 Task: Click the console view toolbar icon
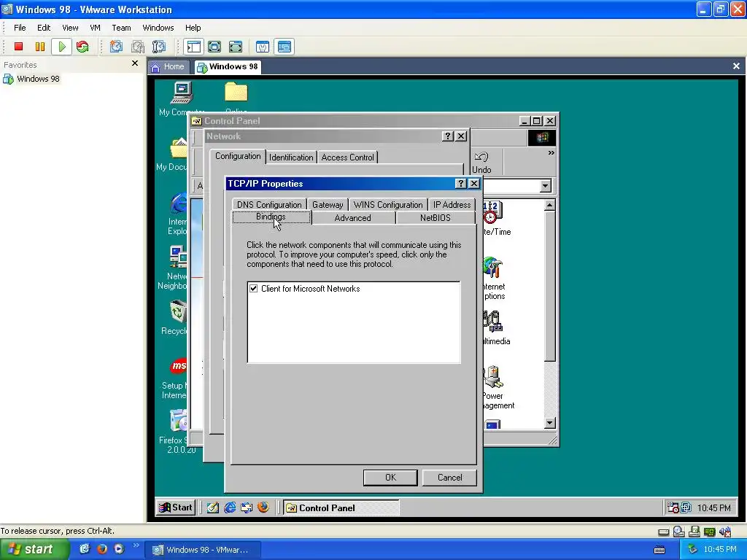285,47
